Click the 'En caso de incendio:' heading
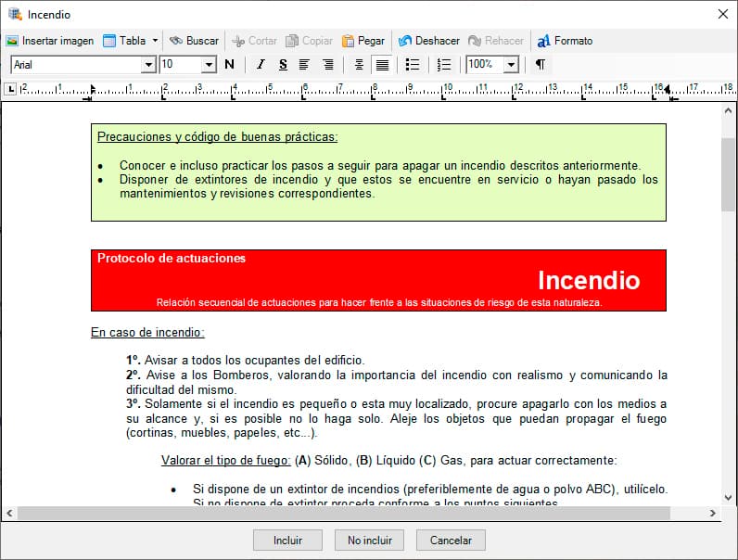 coord(147,332)
